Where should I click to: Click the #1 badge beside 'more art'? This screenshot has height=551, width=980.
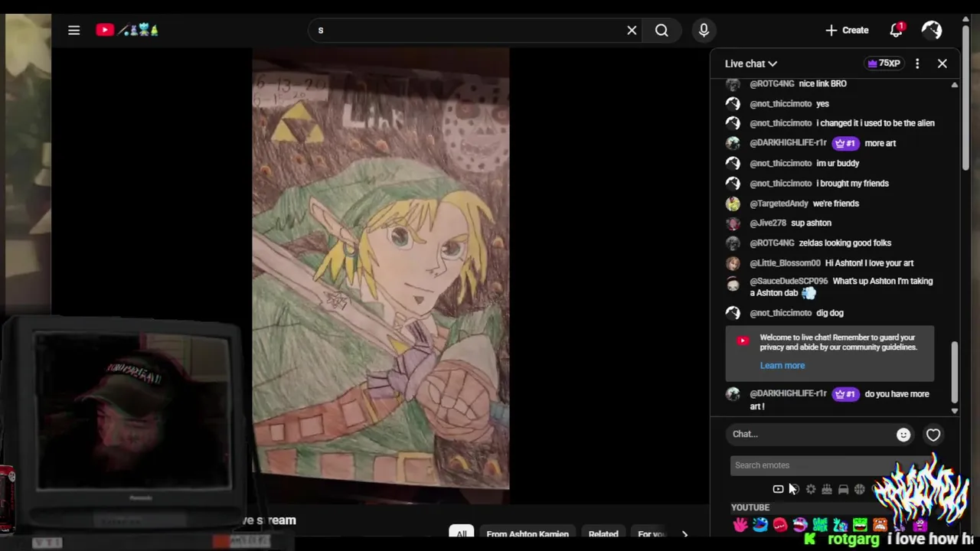tap(844, 143)
